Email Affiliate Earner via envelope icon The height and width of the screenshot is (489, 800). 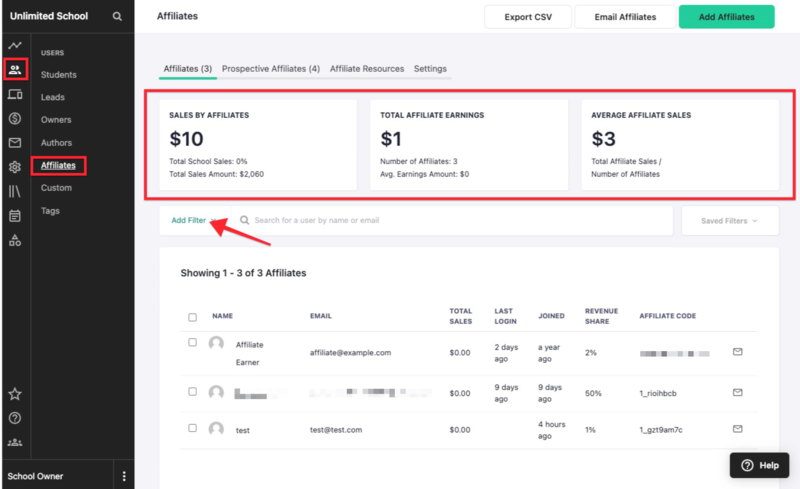tap(737, 352)
